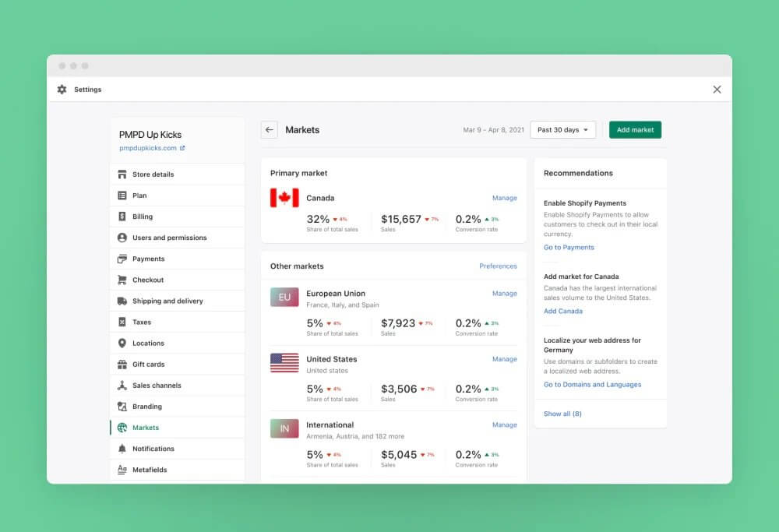Open Preferences for Other markets
Image resolution: width=779 pixels, height=532 pixels.
coord(497,266)
